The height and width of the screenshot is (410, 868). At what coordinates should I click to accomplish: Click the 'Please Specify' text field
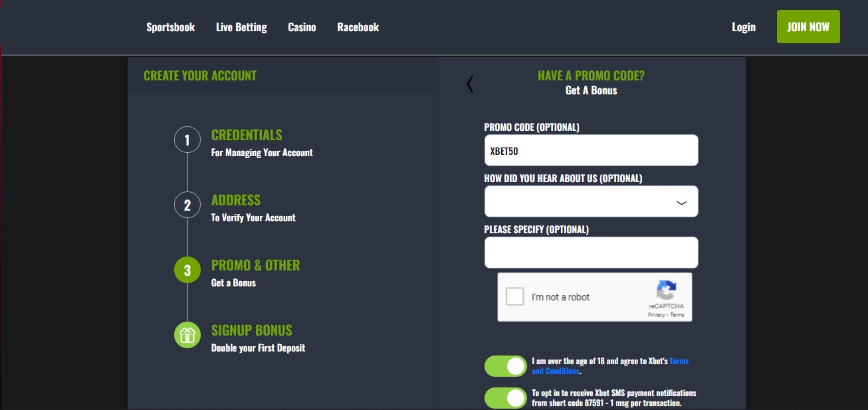pos(591,253)
